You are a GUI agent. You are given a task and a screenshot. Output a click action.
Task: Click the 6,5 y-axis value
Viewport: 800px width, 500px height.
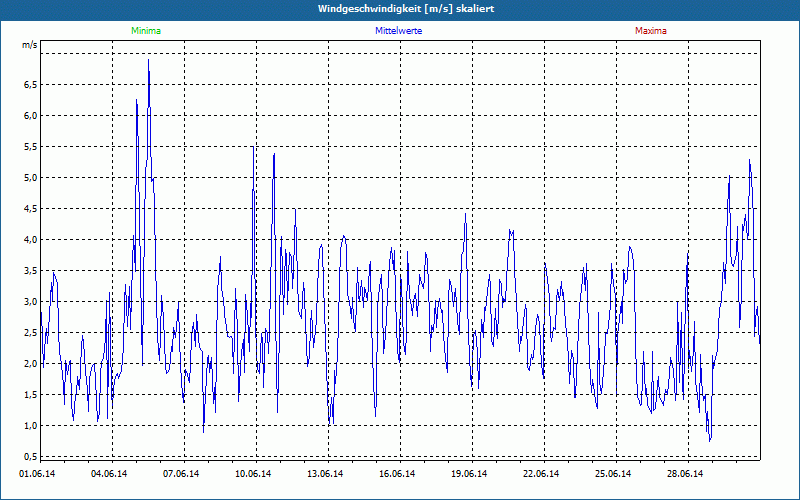31,85
